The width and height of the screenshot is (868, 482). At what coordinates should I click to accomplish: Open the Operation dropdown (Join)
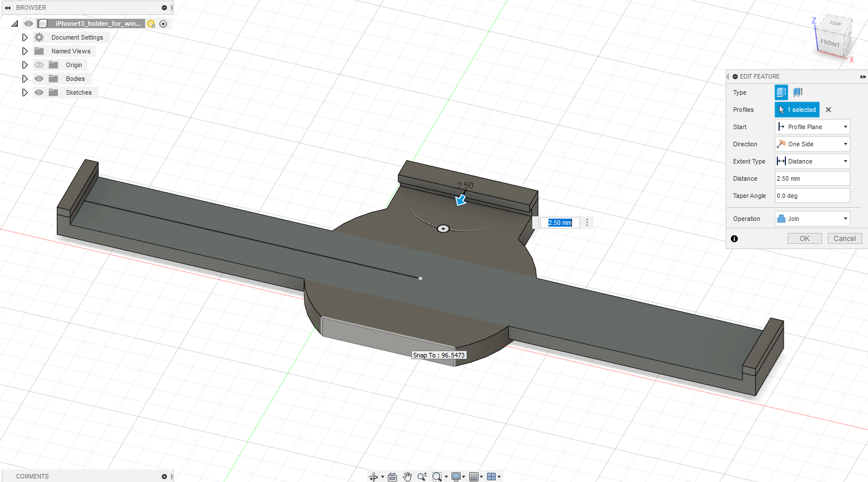pyautogui.click(x=812, y=219)
